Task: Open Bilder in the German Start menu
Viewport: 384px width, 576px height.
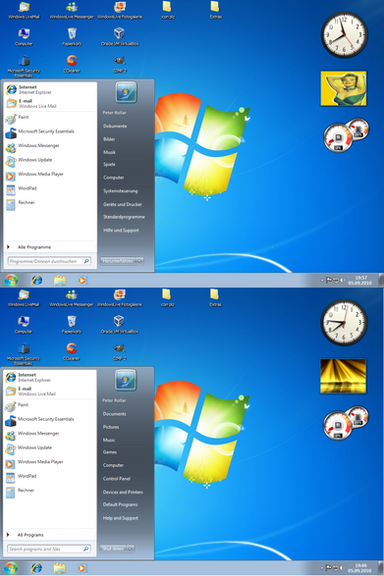Action: click(x=109, y=139)
